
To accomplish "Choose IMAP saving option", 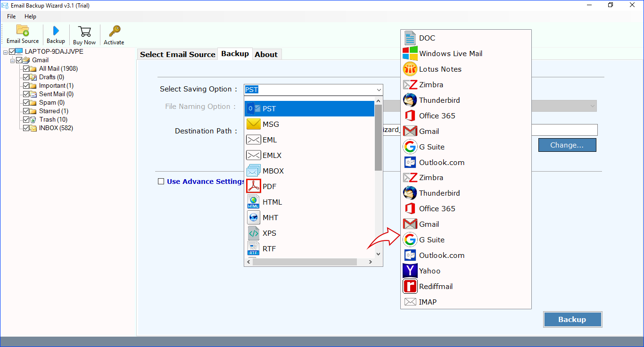I will pos(466,302).
